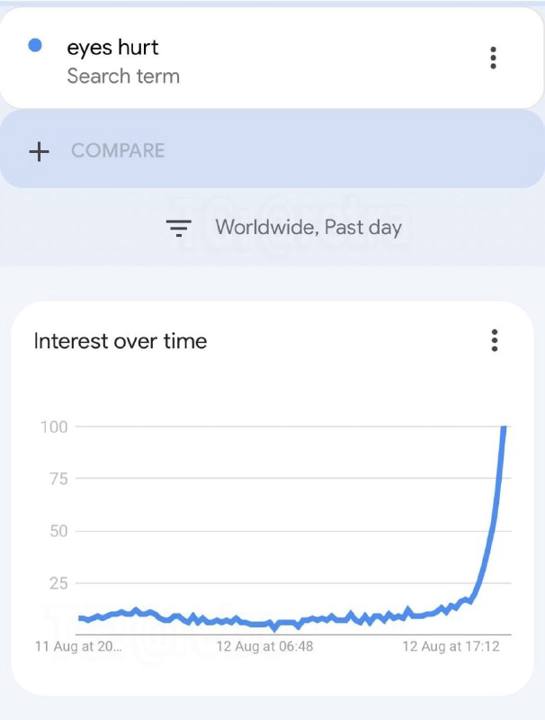545x720 pixels.
Task: Click the Search term subtitle text
Action: [x=123, y=76]
